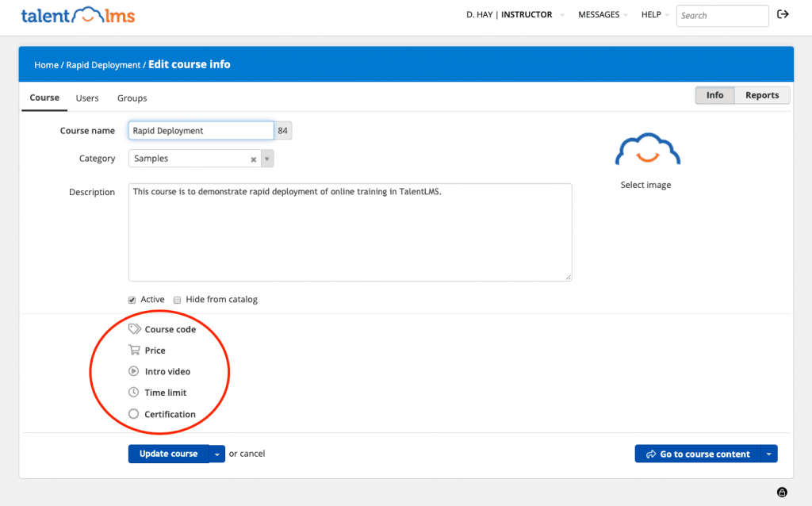Image resolution: width=812 pixels, height=506 pixels.
Task: Click the Price shopping cart icon
Action: tap(133, 350)
